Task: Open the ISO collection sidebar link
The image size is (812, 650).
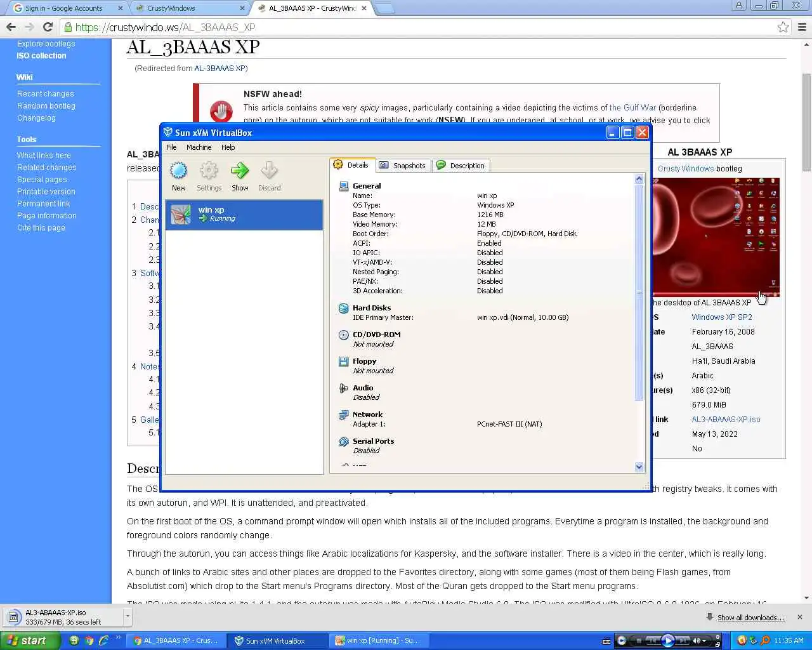Action: 41,56
